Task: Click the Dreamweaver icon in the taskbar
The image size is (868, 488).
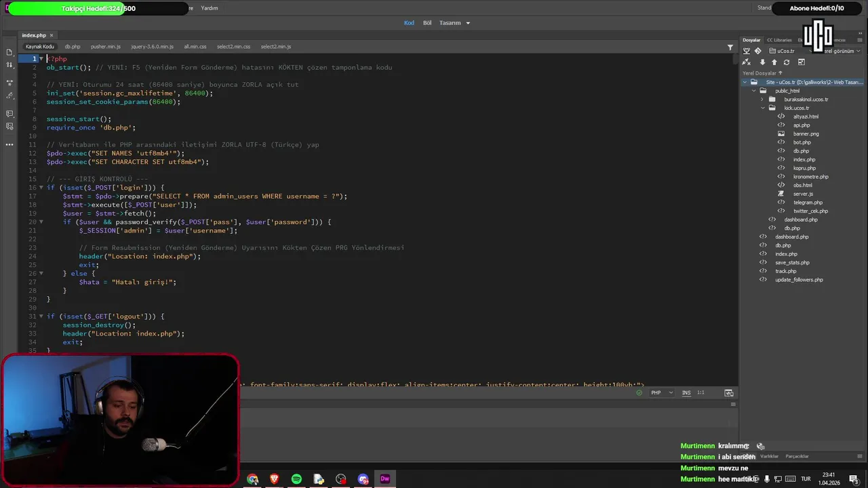Action: (x=384, y=479)
